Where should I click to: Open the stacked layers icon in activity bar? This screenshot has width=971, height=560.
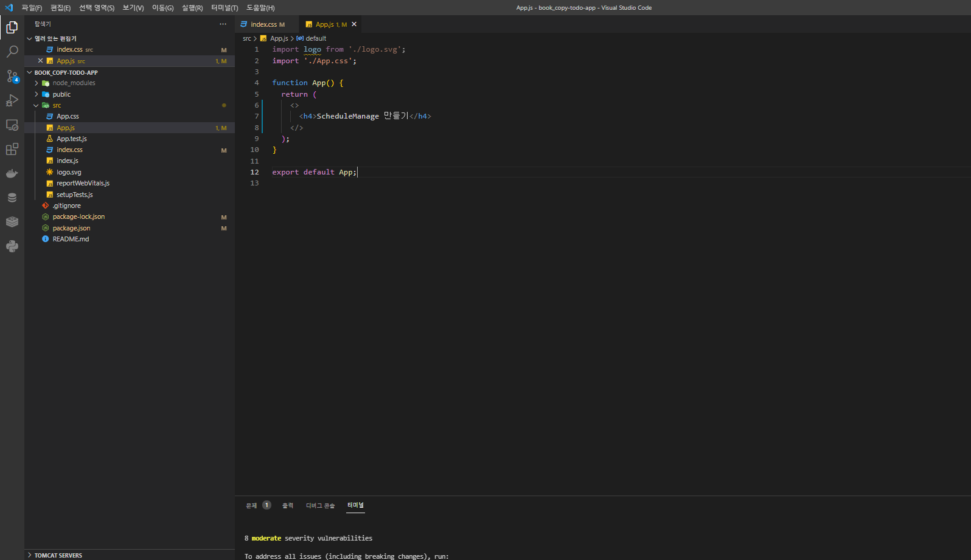click(x=12, y=222)
